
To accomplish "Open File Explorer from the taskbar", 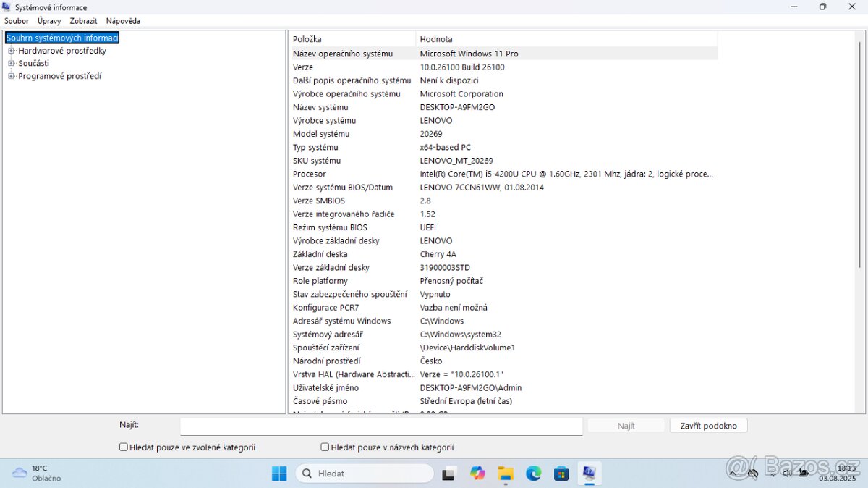I will (505, 473).
